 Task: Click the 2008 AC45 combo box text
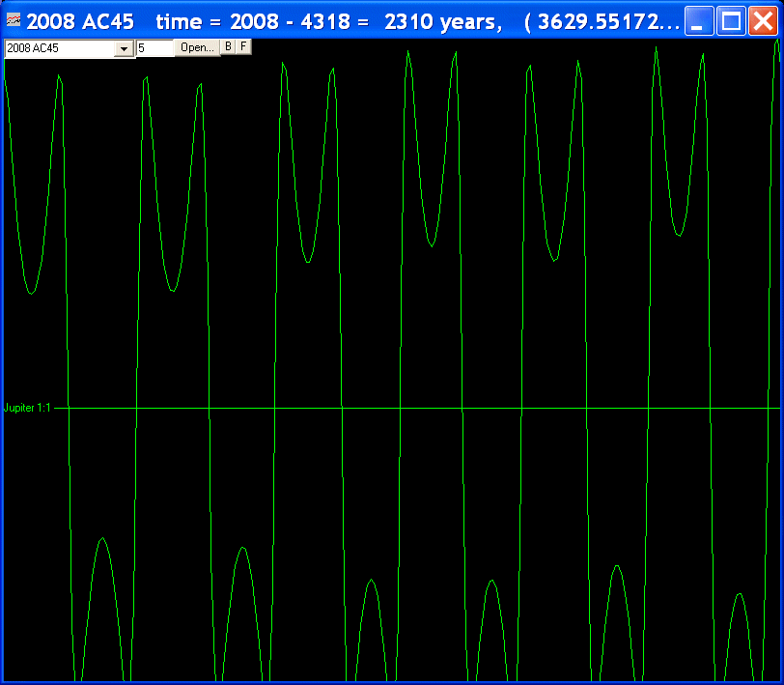point(58,48)
